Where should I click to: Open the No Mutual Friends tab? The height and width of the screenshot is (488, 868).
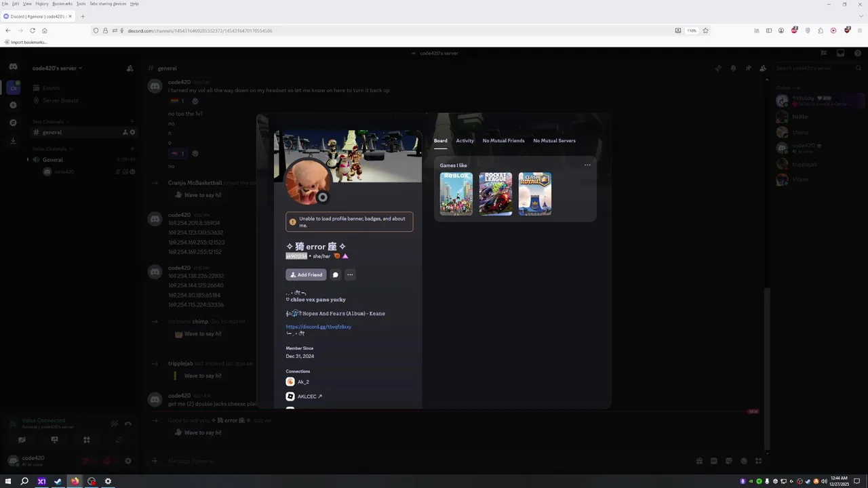pos(503,140)
